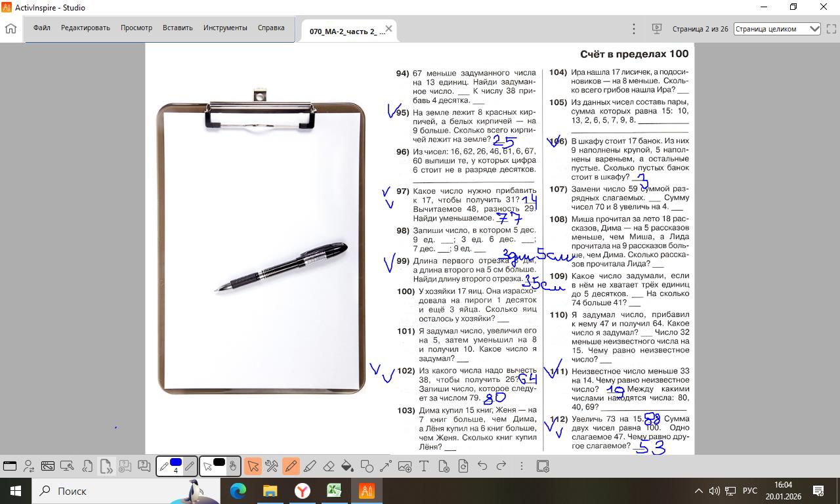Viewport: 840px width, 504px height.
Task: Click the ActivInspire taskbar icon
Action: [366, 491]
